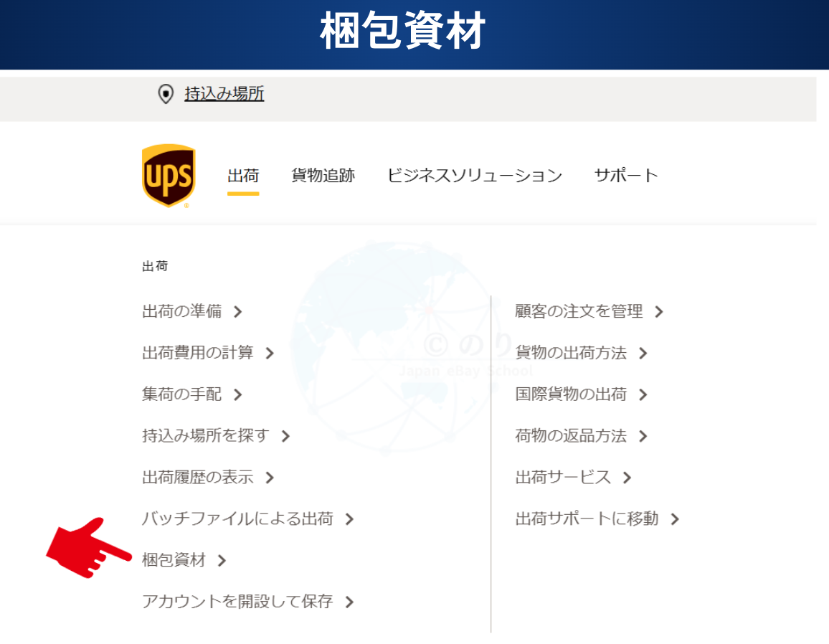Click chevron beside 持込み場所を探す
829x644 pixels.
[x=285, y=436]
